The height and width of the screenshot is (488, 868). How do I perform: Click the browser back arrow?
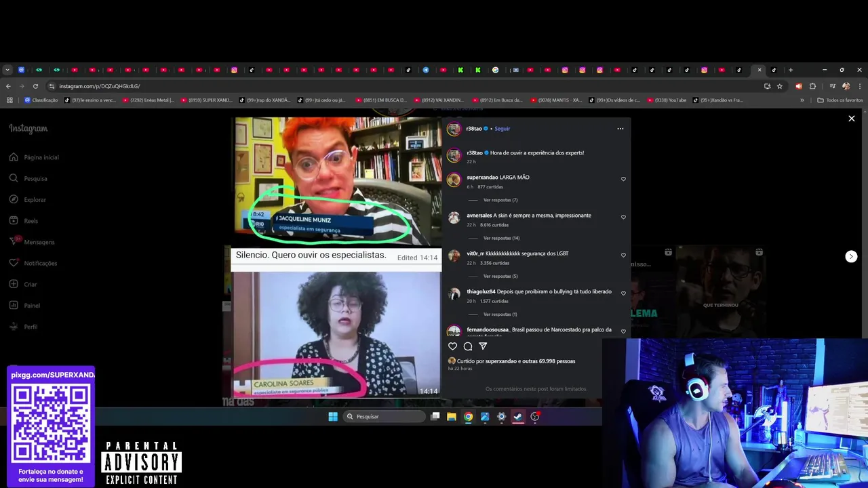pos(8,86)
